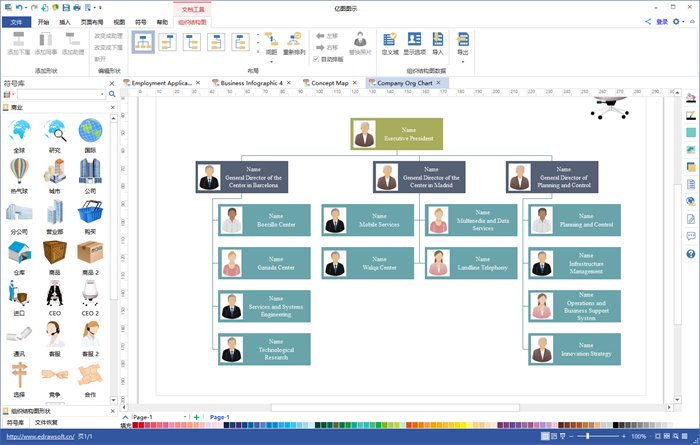Select the Boecillo Center org box

(264, 220)
